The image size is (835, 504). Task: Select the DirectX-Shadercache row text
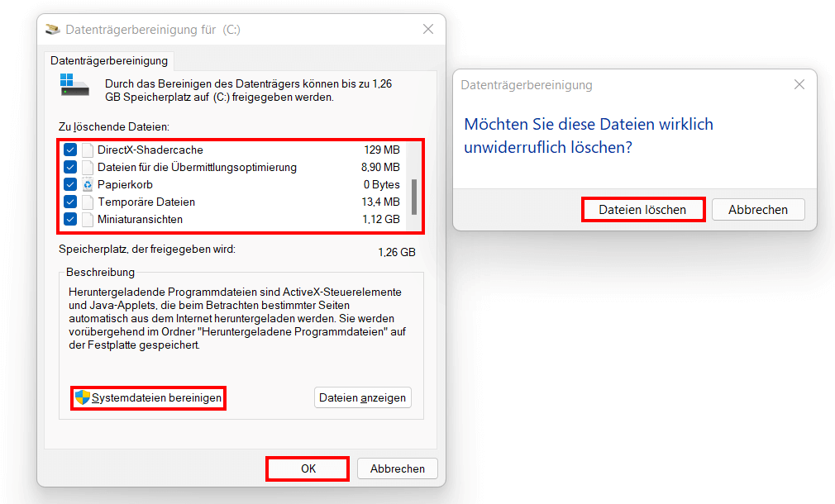click(150, 150)
